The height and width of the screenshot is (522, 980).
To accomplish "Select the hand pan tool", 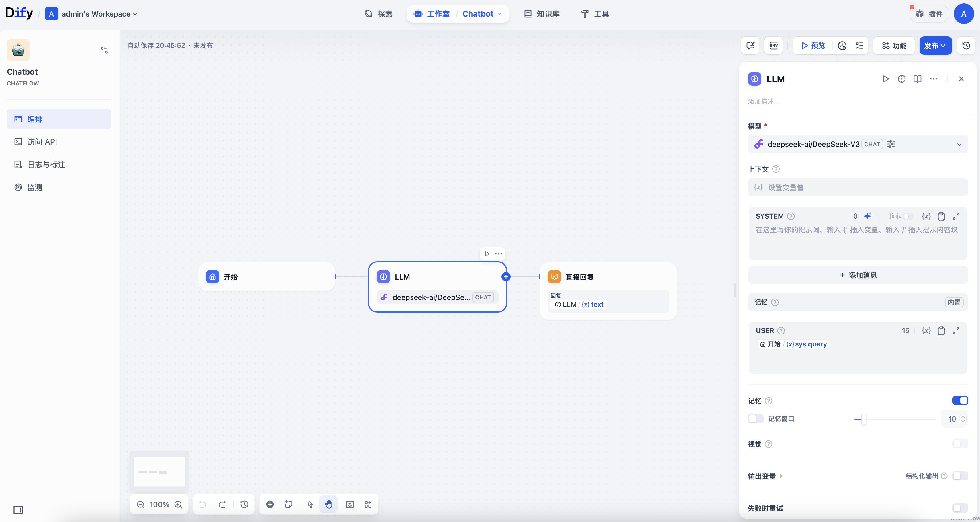I will click(x=329, y=504).
